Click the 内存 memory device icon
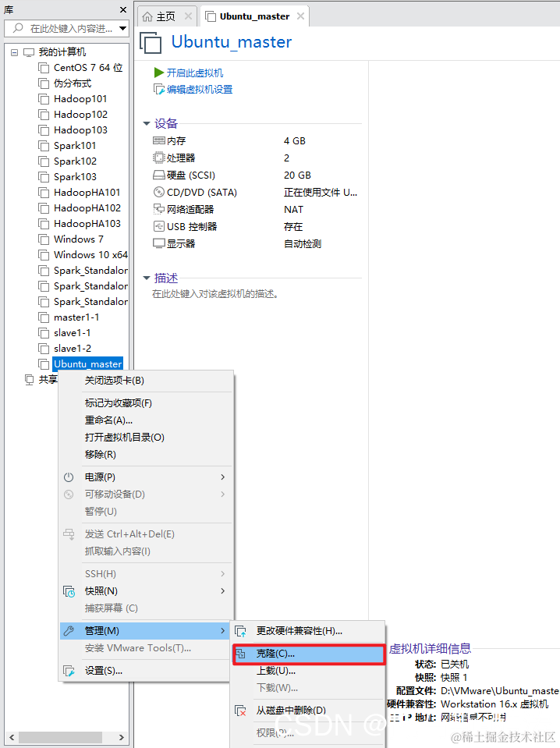This screenshot has width=560, height=748. pos(158,140)
